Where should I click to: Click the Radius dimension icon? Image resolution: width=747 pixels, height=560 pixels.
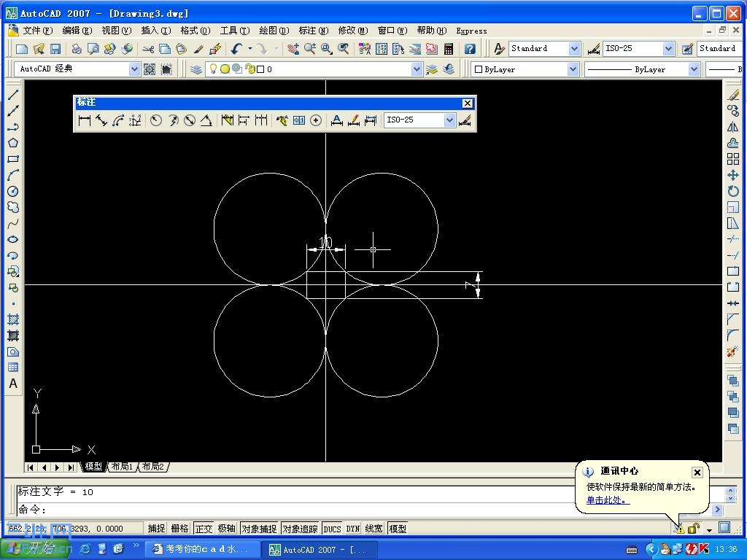point(156,120)
